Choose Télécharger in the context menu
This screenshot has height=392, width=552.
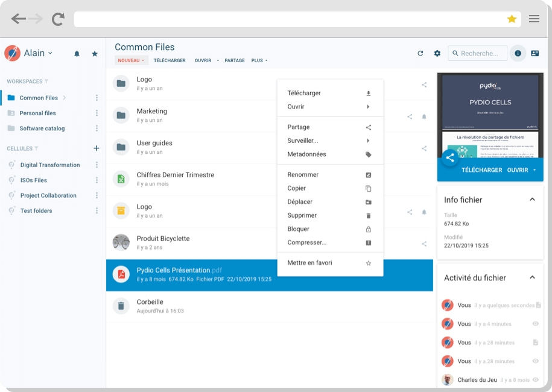pos(330,93)
